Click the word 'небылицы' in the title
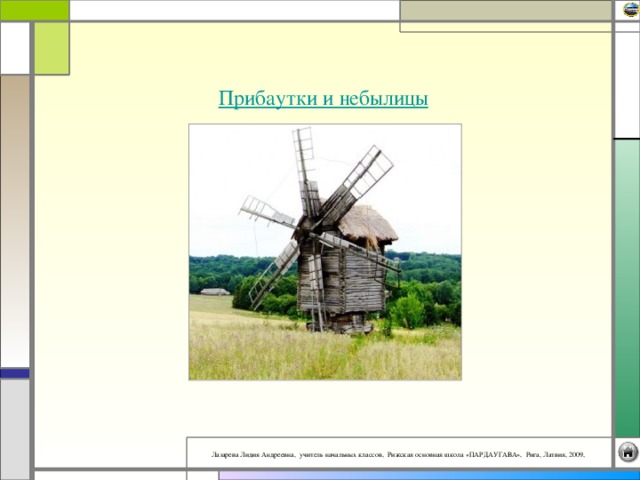The width and height of the screenshot is (640, 480). (383, 99)
